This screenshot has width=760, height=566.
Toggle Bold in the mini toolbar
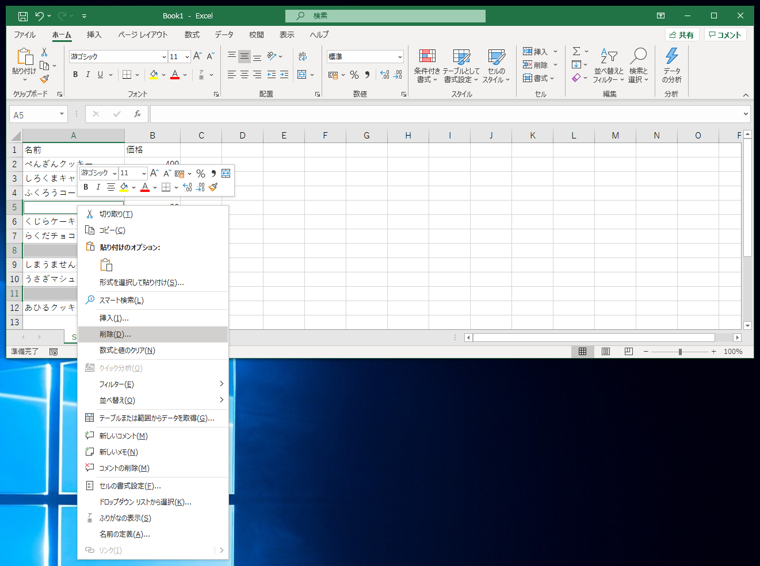tap(86, 187)
